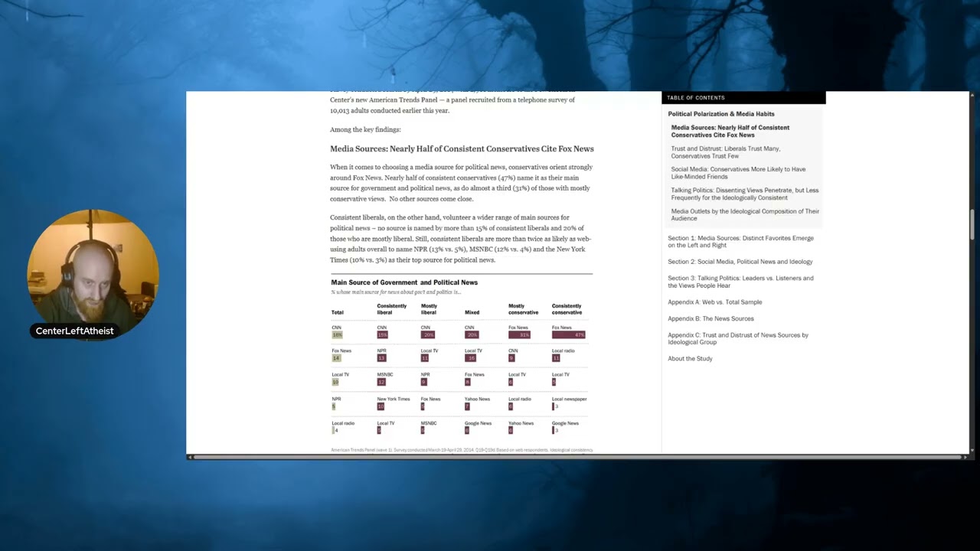Click the 15% CNN bar under Consistently liberal

coord(382,334)
